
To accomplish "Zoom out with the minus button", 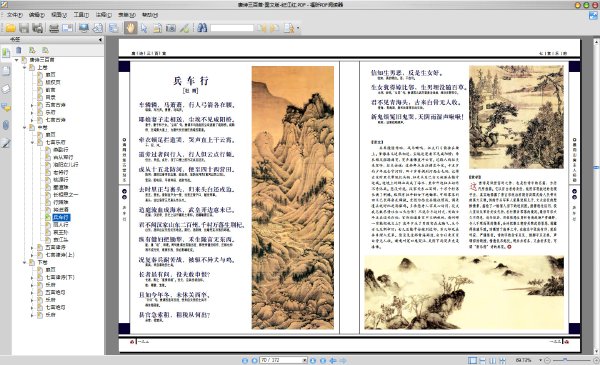I will (x=547, y=360).
